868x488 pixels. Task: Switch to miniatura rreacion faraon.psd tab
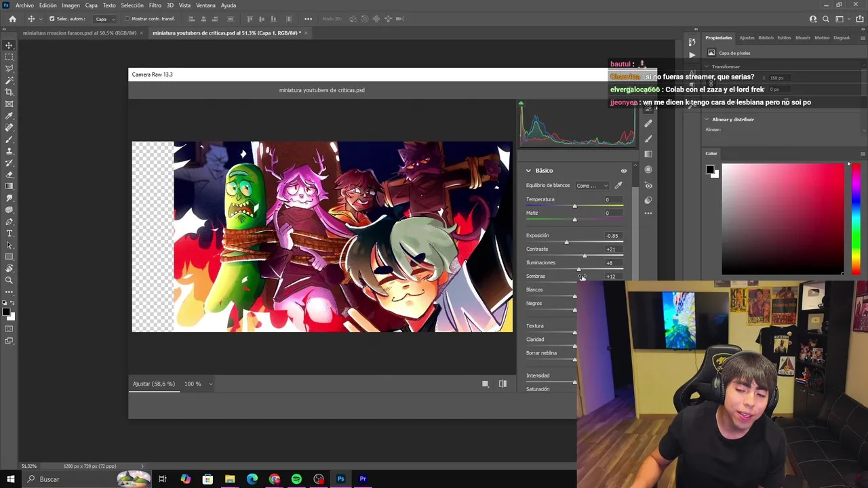[x=80, y=33]
